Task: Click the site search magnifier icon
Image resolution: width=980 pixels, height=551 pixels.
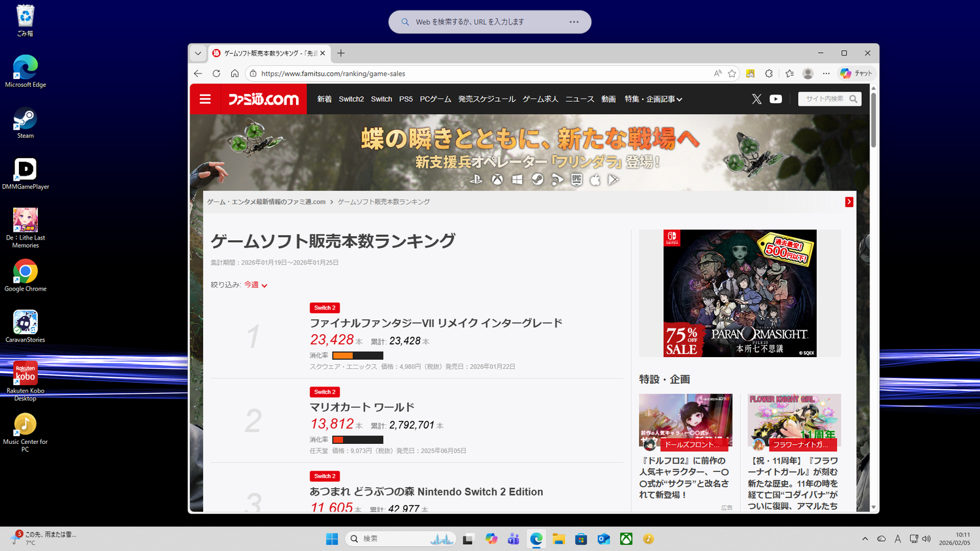Action: tap(853, 99)
